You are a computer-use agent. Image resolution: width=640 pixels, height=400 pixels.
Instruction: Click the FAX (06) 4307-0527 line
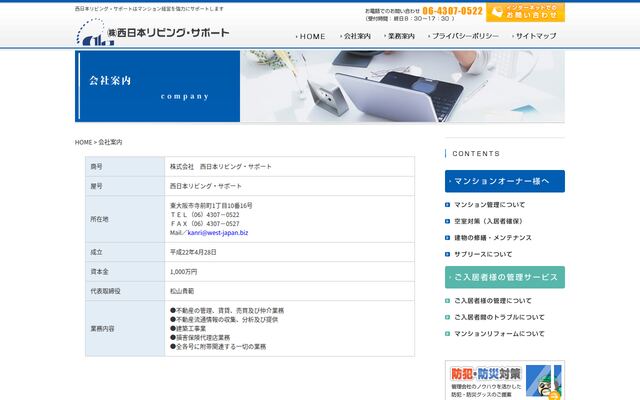205,224
